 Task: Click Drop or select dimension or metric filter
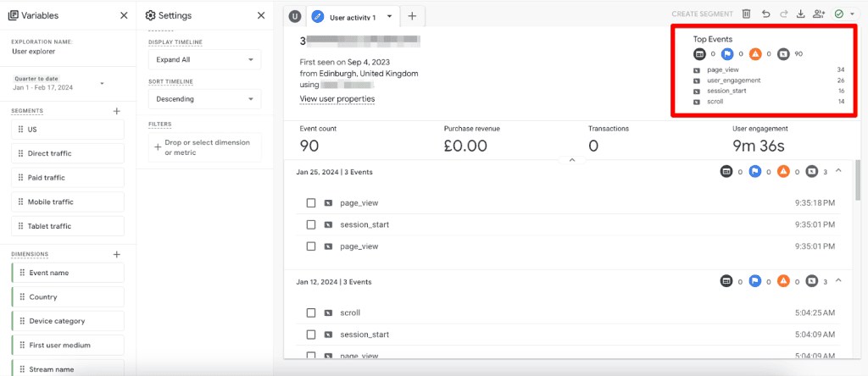click(x=205, y=147)
